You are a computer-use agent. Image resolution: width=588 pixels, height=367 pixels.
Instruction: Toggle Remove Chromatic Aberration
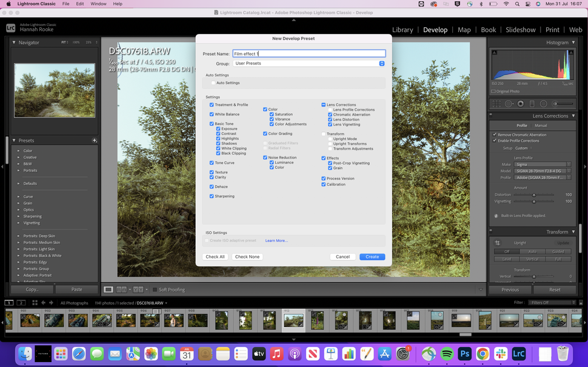coord(495,134)
